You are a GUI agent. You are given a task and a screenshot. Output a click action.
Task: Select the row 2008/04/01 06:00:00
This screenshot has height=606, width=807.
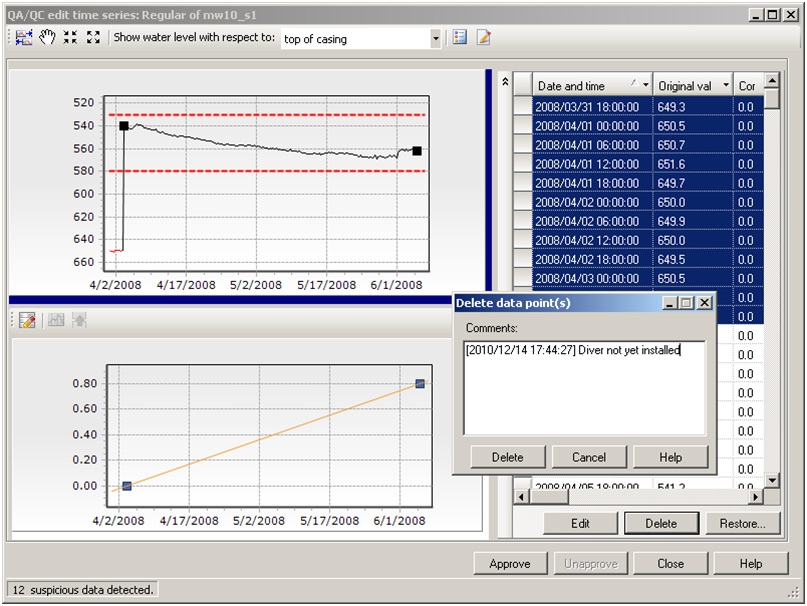pyautogui.click(x=639, y=145)
